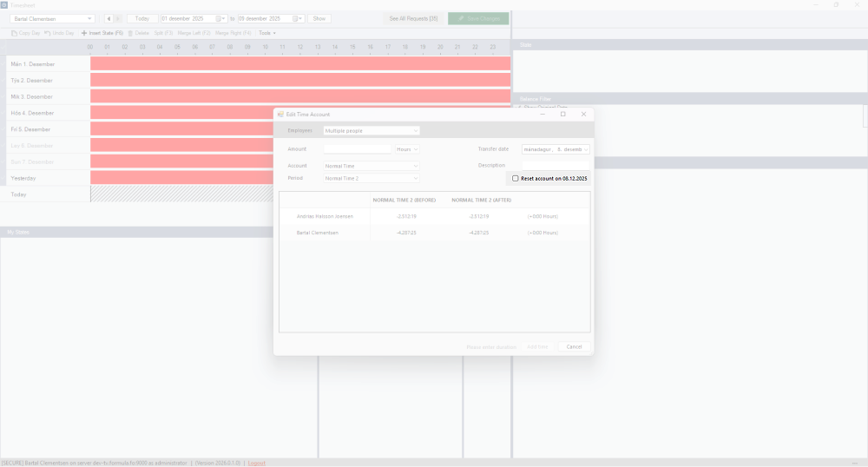Select the Frí 5. Desember row label
Image resolution: width=868 pixels, height=467 pixels.
[x=30, y=129]
